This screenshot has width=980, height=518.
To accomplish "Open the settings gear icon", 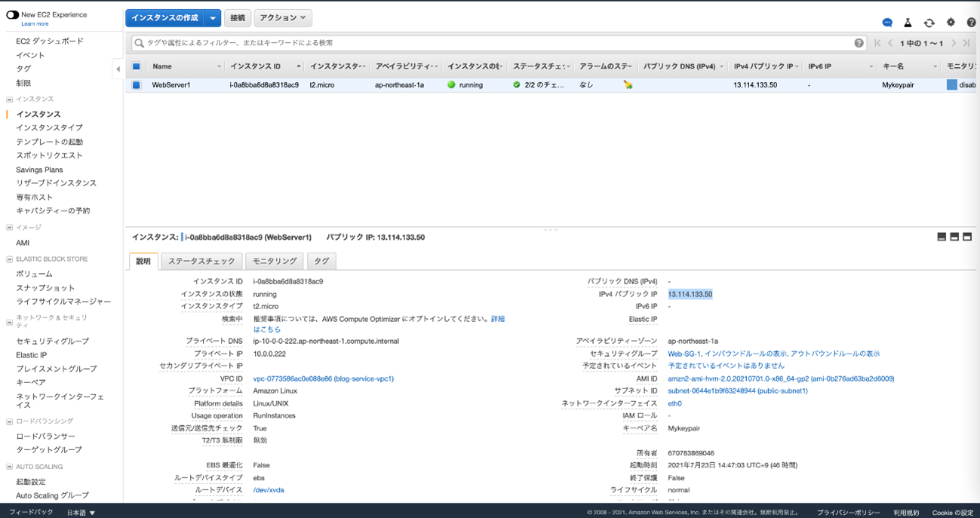I will 951,23.
